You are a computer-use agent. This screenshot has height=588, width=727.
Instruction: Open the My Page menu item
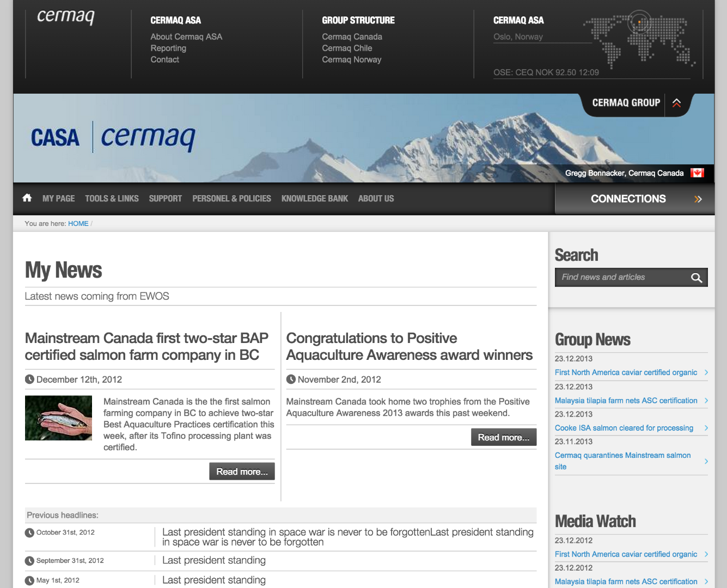[x=58, y=199]
